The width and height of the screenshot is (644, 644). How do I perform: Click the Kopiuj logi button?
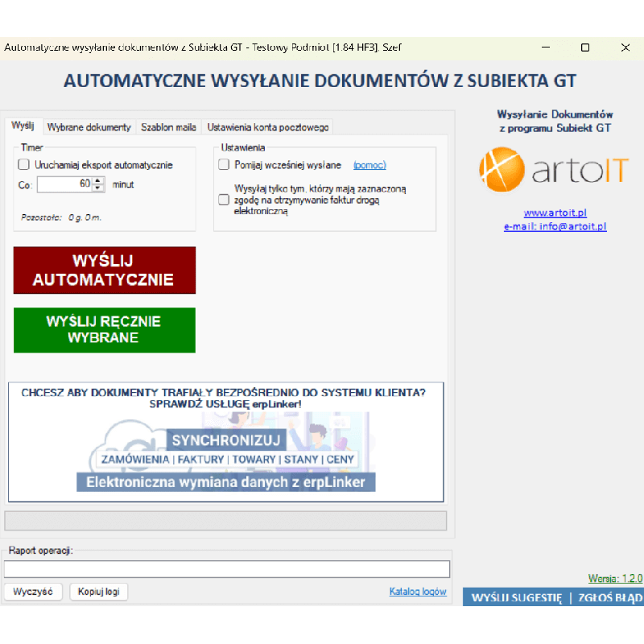[x=98, y=590]
